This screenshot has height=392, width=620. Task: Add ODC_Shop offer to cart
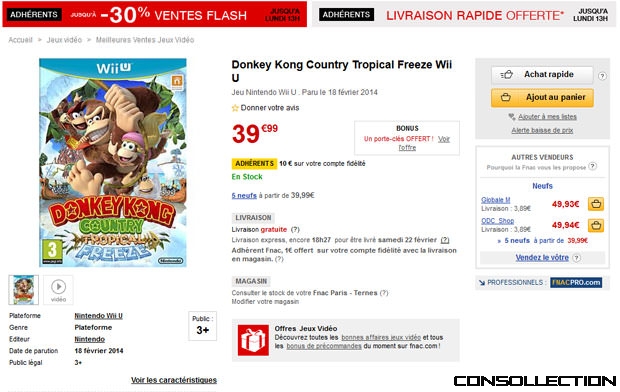596,225
